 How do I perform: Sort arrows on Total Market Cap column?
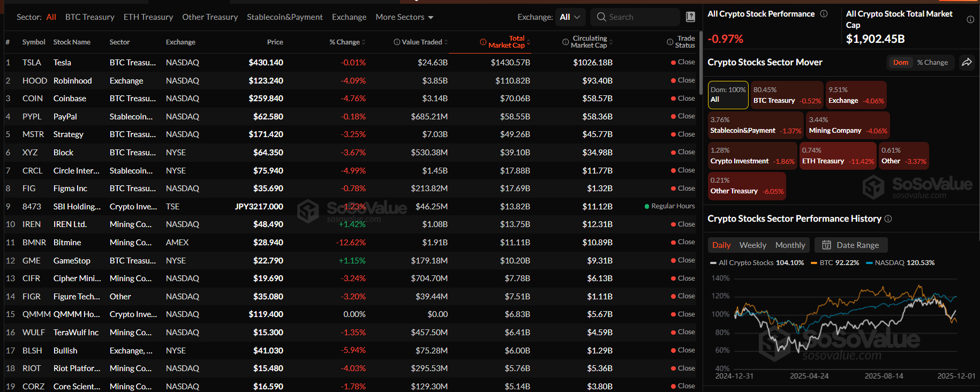(529, 42)
